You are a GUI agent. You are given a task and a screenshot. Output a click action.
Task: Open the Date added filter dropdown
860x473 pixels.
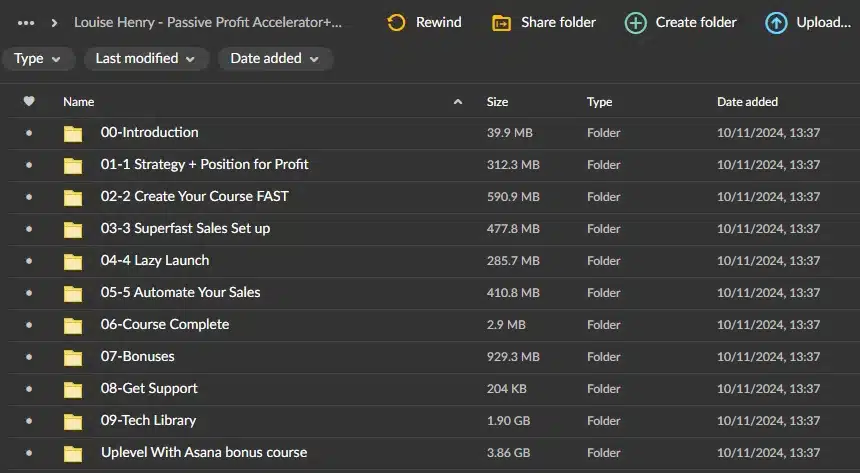click(275, 59)
